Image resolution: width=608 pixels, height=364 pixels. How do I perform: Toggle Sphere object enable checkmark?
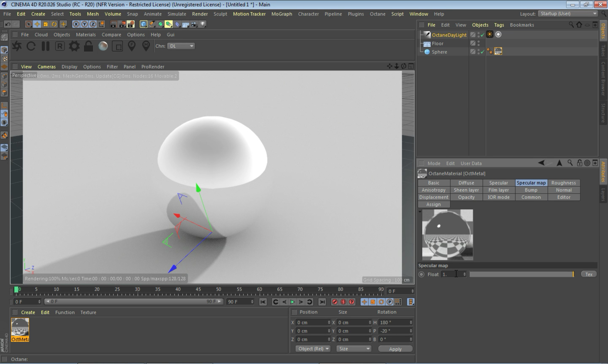tap(482, 52)
